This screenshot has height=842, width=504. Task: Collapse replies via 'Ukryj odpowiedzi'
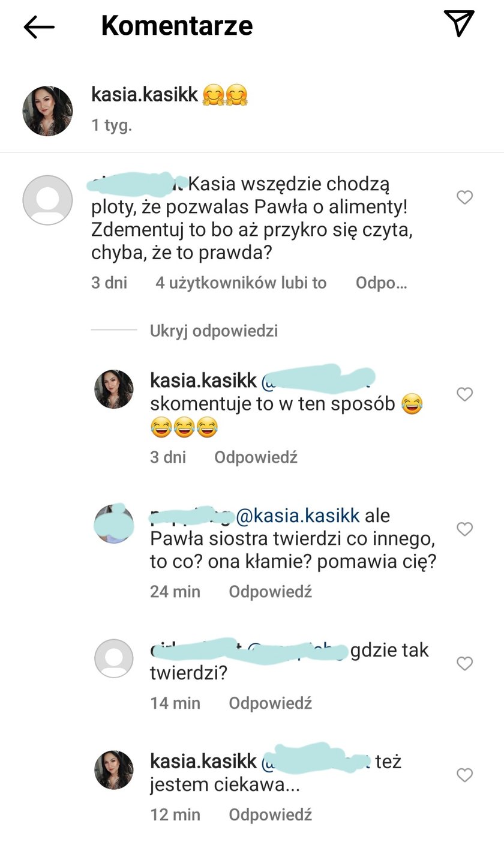(214, 331)
